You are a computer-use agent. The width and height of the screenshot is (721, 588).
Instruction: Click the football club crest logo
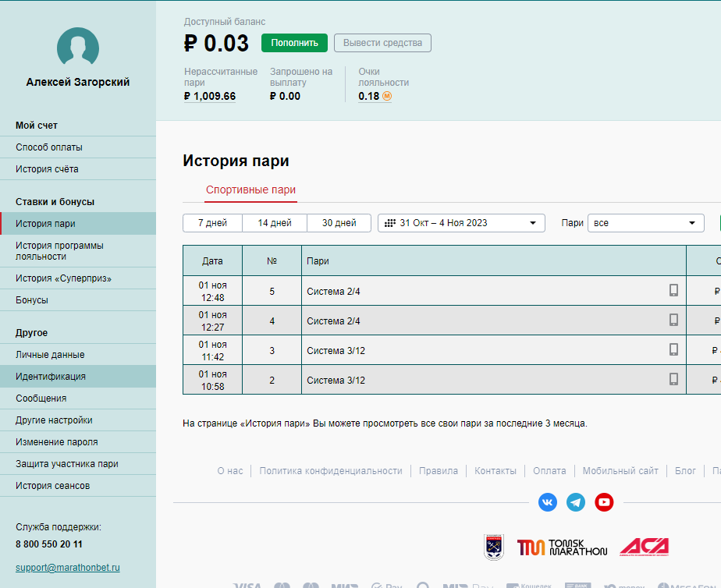point(494,547)
